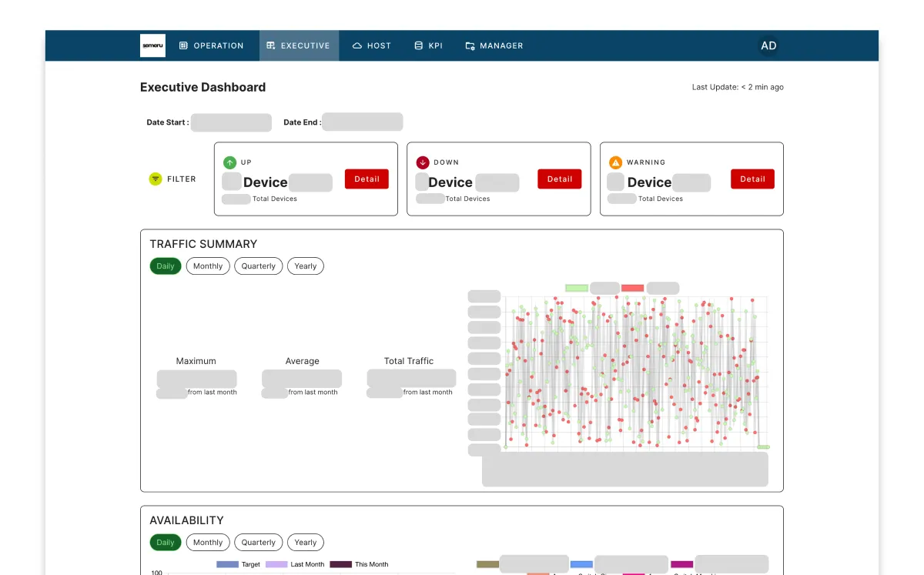
Task: Switch Traffic Summary to Monthly view
Action: (207, 266)
